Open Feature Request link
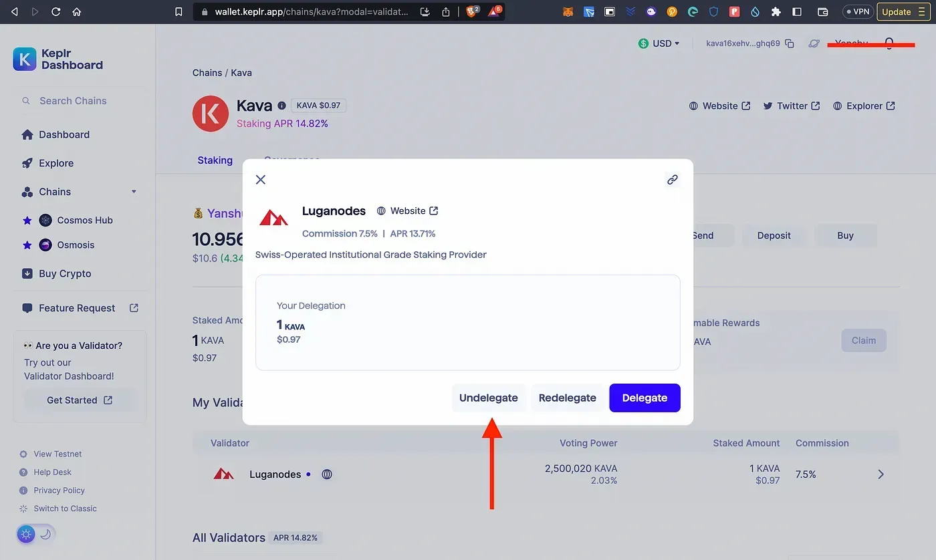Viewport: 936px width, 560px height. [80, 308]
